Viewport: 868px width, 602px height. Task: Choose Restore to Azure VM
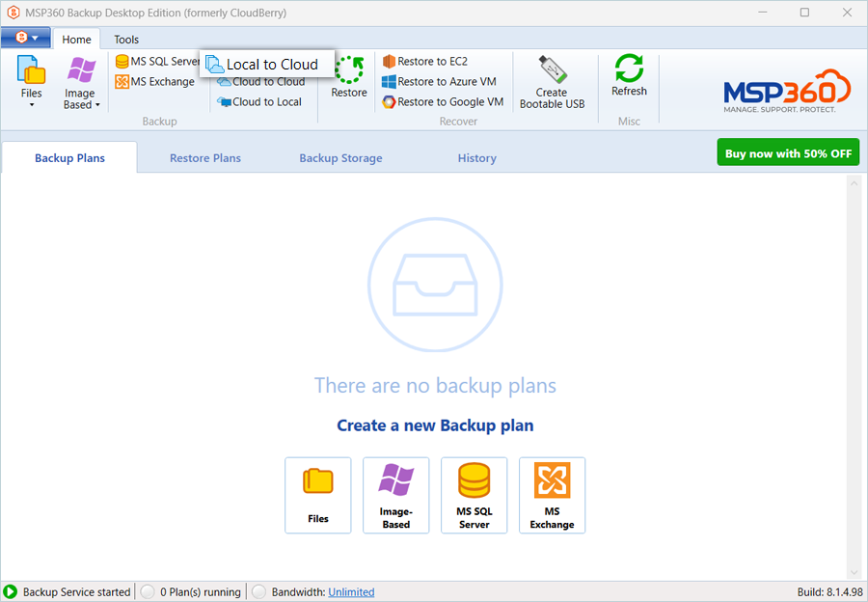click(x=439, y=82)
